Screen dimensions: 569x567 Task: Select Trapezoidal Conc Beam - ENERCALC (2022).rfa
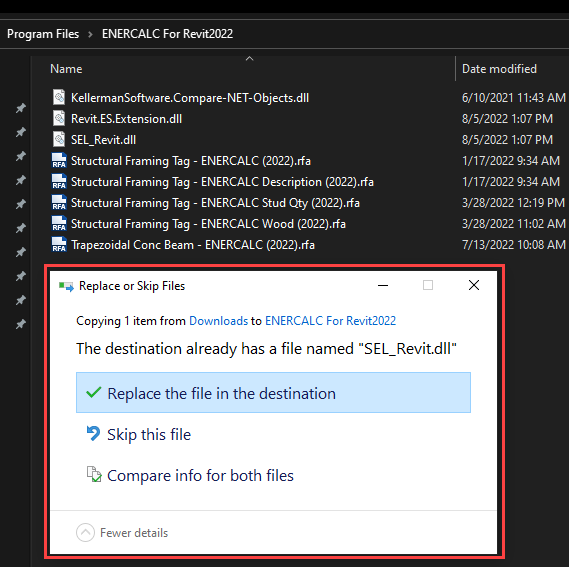coord(193,245)
